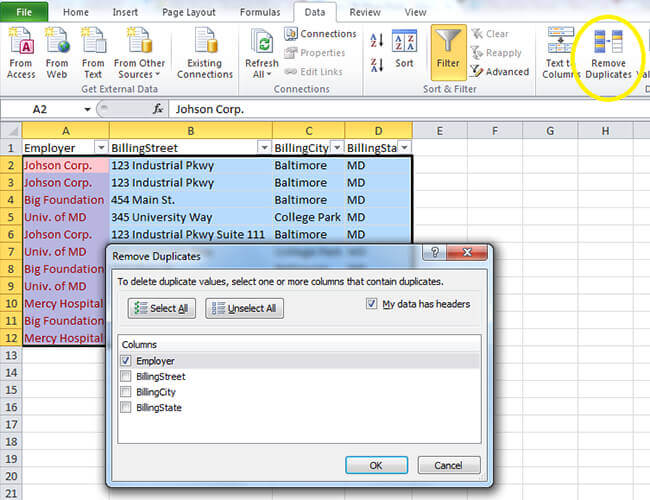This screenshot has height=500, width=650.
Task: Open the Sort dialog
Action: [x=404, y=49]
